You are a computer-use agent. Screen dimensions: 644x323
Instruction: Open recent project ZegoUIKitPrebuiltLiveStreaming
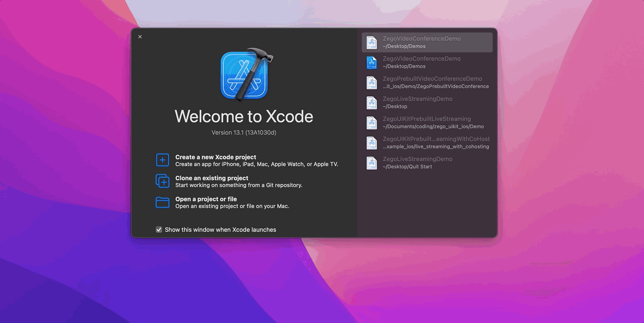pos(427,119)
